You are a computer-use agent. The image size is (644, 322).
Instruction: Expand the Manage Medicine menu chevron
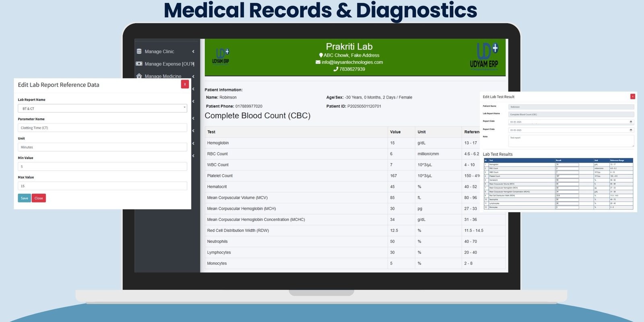(193, 76)
